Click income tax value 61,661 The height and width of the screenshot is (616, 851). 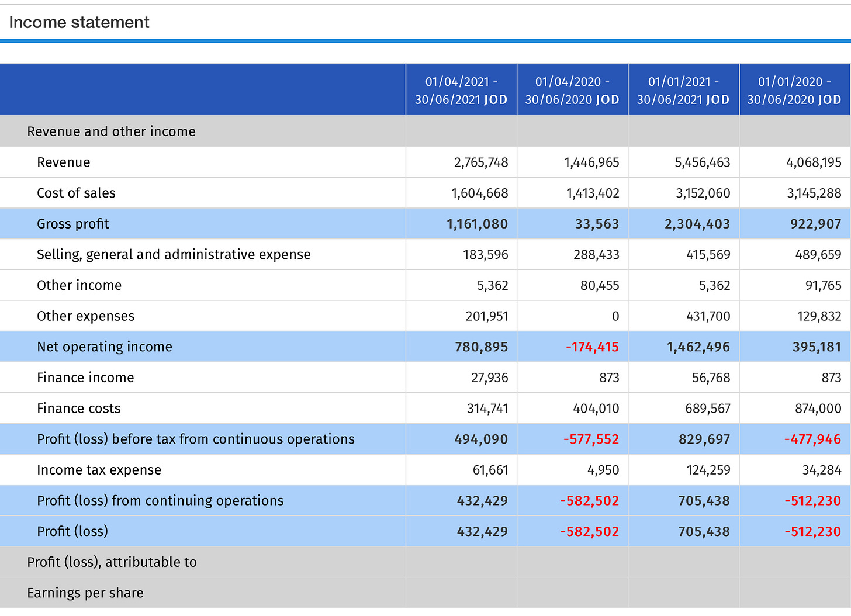[490, 470]
